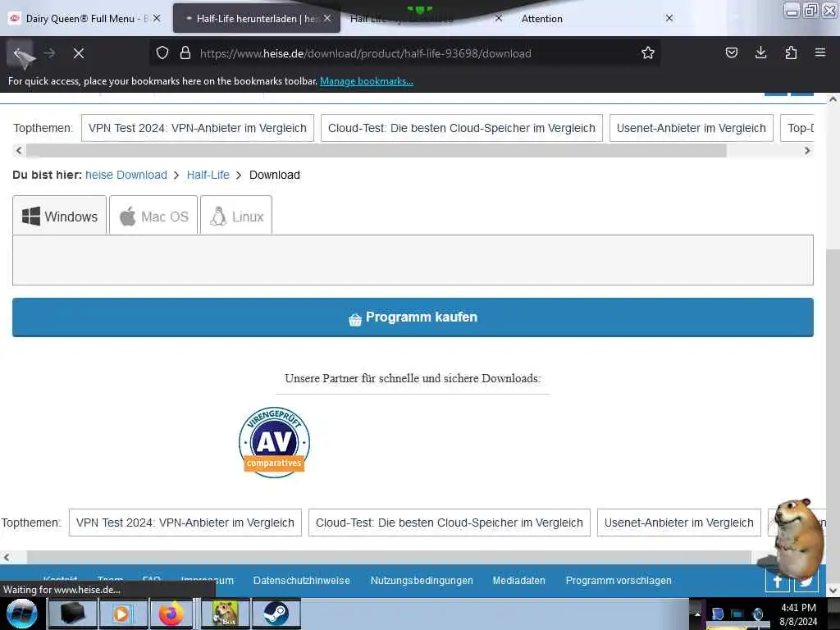
Task: Open Manage bookmarks link
Action: click(x=367, y=81)
